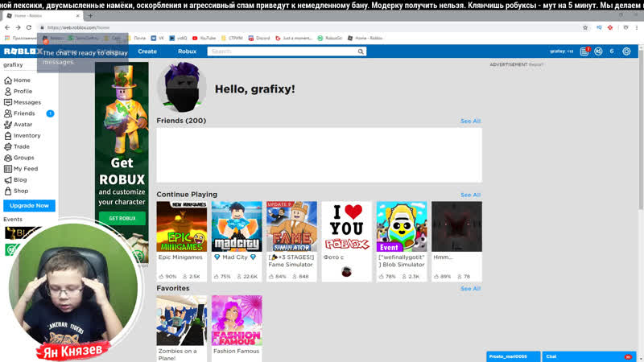Image resolution: width=644 pixels, height=362 pixels.
Task: Open the Create tab in header
Action: 147,51
